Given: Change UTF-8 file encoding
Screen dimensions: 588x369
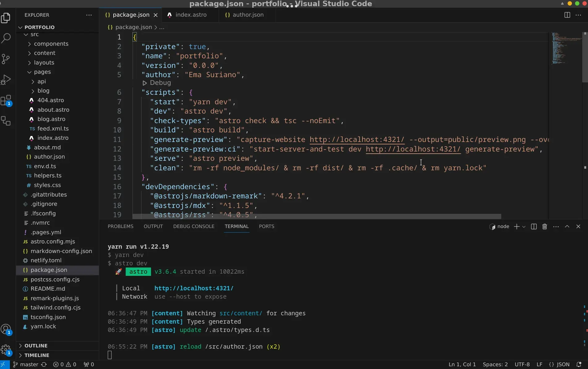Looking at the screenshot, I should [x=522, y=364].
